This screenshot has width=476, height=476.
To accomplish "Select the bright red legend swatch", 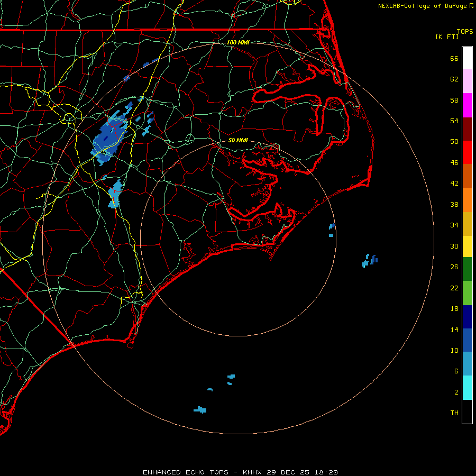I will click(x=467, y=152).
